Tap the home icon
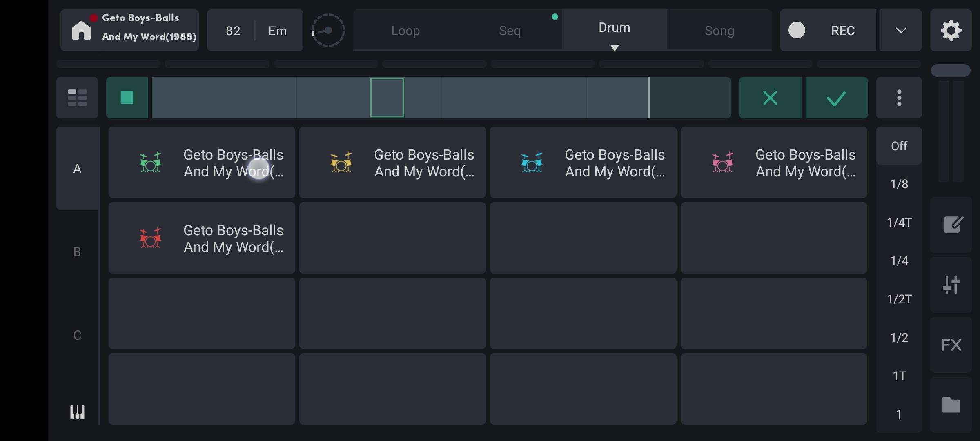 click(x=82, y=31)
